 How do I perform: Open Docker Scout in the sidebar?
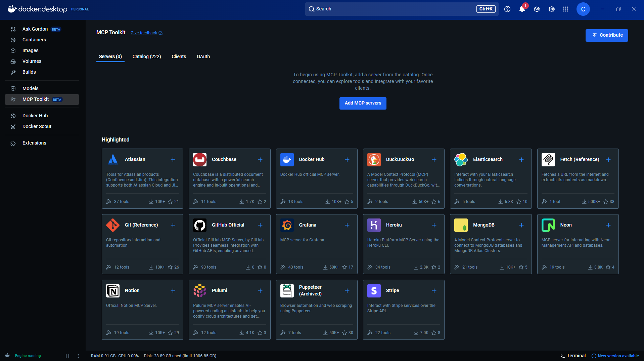coord(42,127)
